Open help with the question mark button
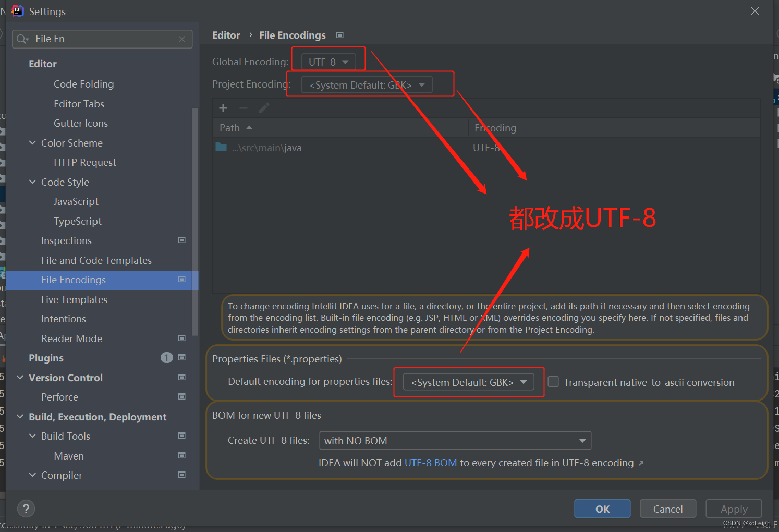This screenshot has height=532, width=779. tap(26, 509)
